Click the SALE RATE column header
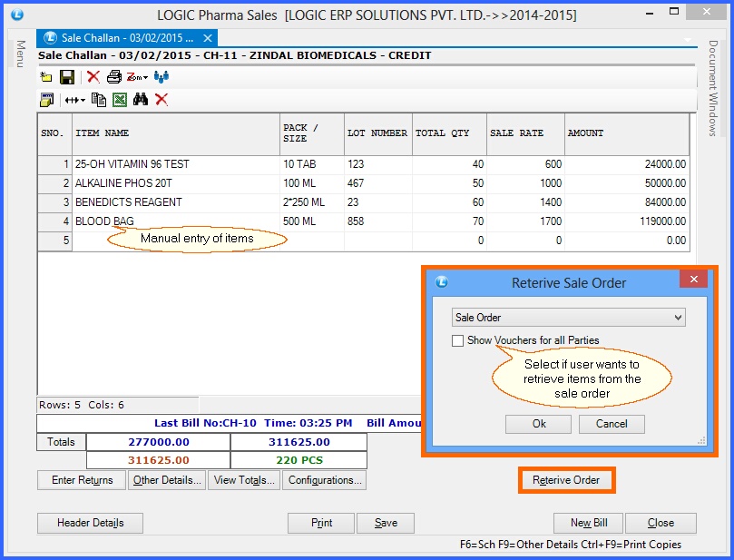Viewport: 734px width, 560px height. pyautogui.click(x=525, y=134)
